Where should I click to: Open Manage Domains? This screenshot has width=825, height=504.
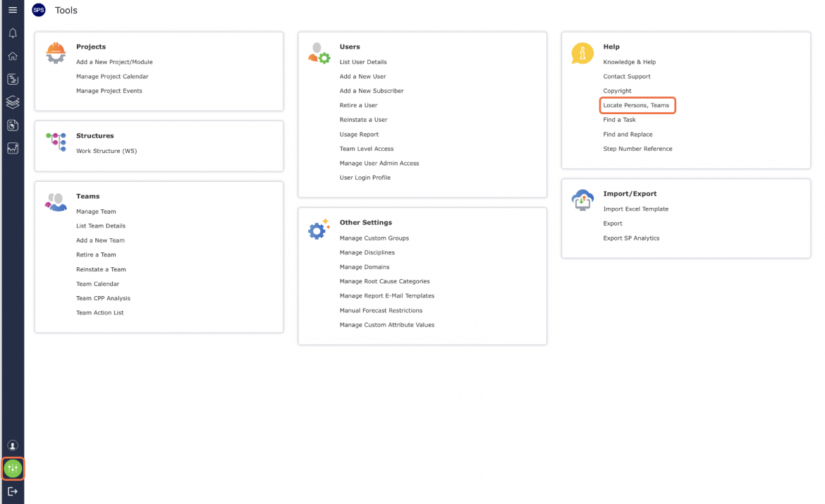(364, 267)
